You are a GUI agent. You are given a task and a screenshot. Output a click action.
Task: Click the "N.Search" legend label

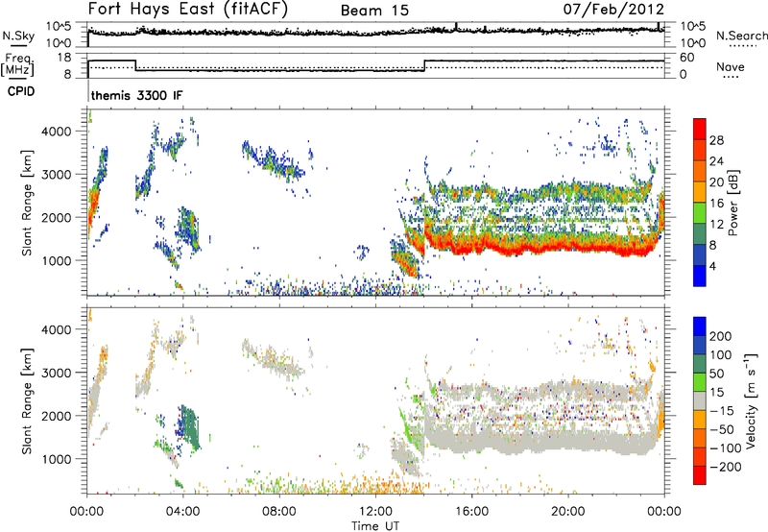click(x=741, y=36)
